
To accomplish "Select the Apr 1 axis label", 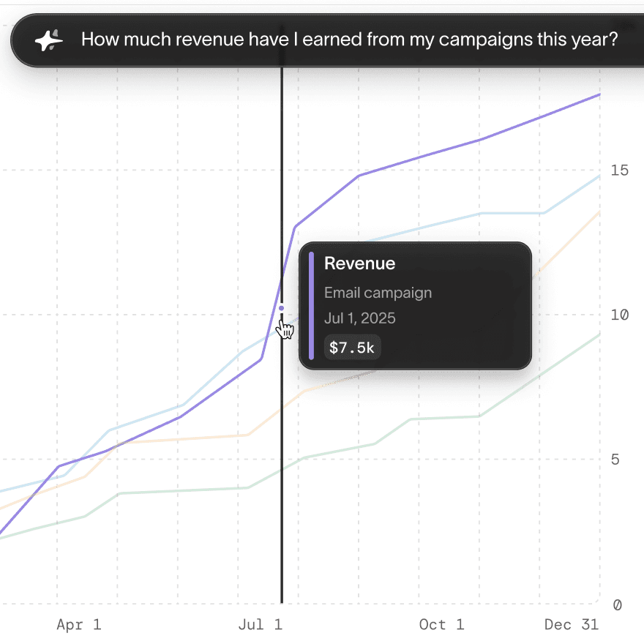I will point(78,624).
